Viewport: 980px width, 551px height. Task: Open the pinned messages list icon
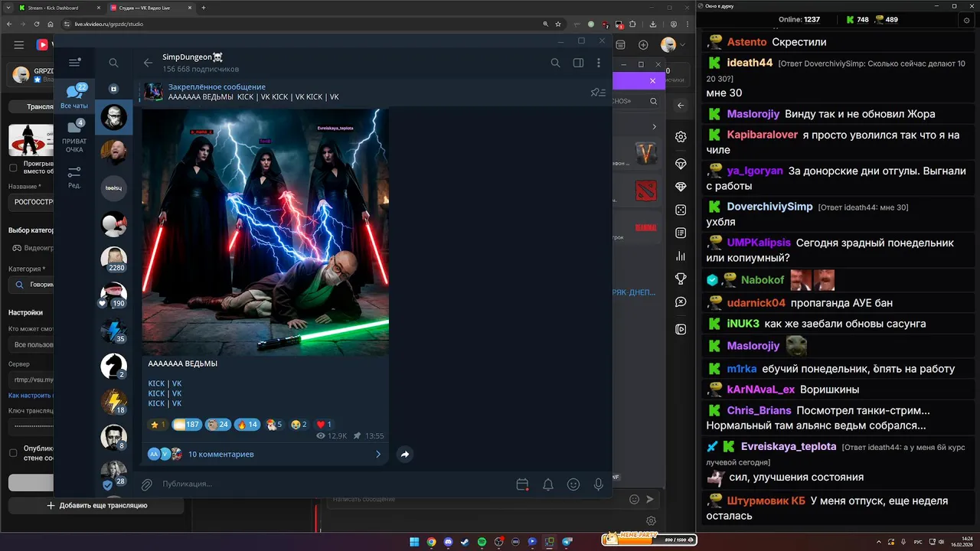pos(598,93)
